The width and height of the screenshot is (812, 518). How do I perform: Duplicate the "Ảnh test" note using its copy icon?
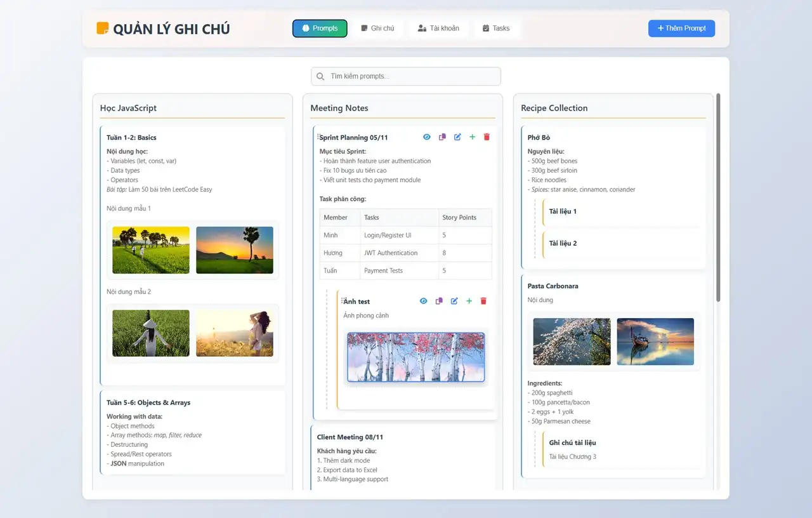[439, 301]
